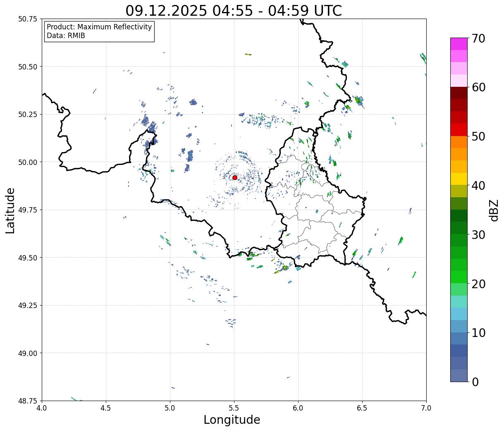Click the dBZ colorbar label
This screenshot has width=504, height=430.
point(494,210)
